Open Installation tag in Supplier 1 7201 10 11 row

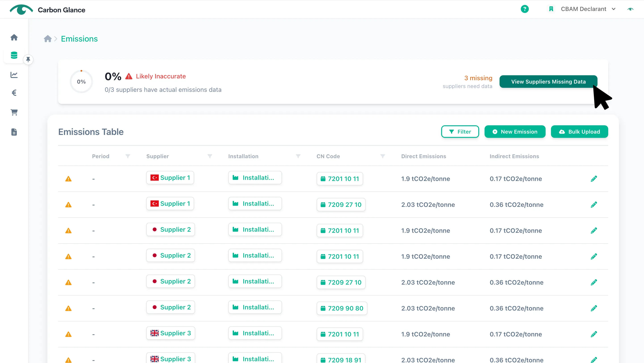(x=255, y=178)
